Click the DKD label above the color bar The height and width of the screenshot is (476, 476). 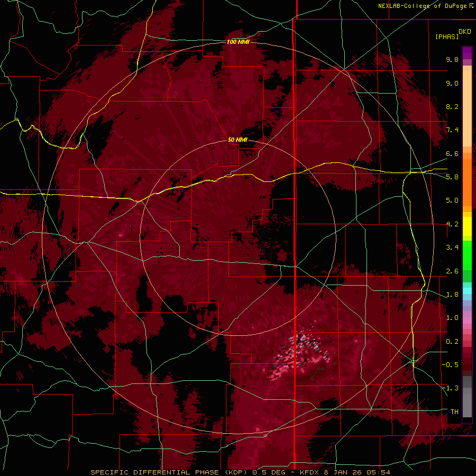465,32
